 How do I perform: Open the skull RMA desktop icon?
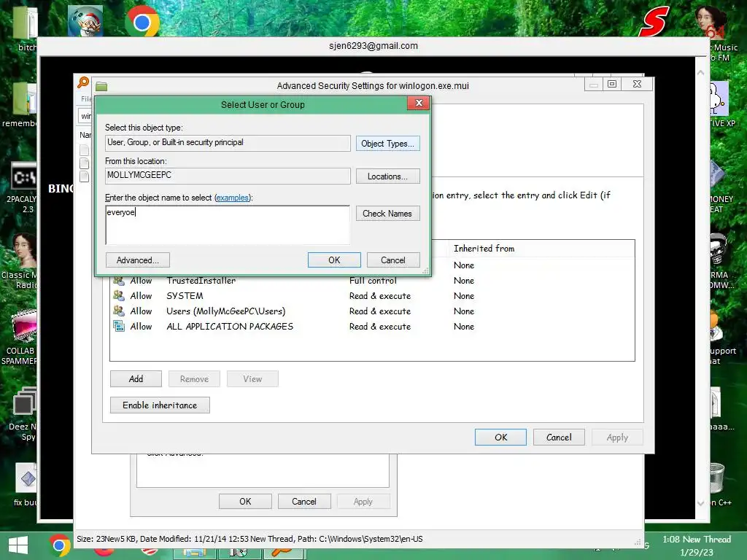719,251
